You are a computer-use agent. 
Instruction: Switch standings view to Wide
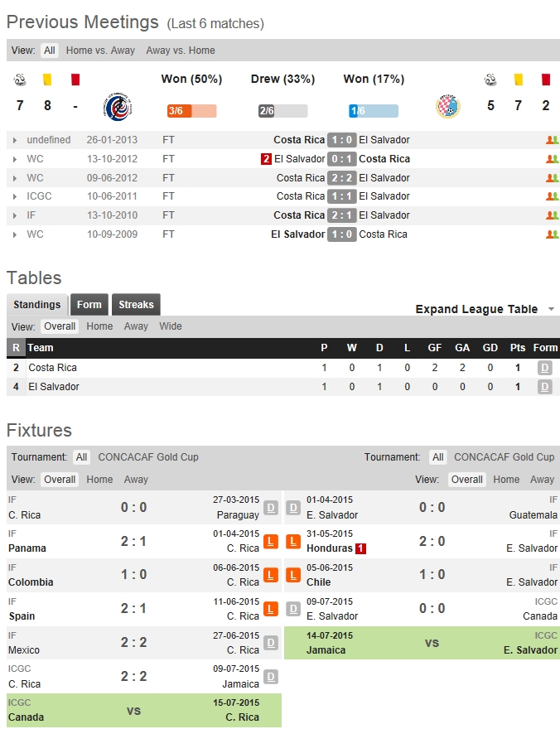click(x=171, y=326)
